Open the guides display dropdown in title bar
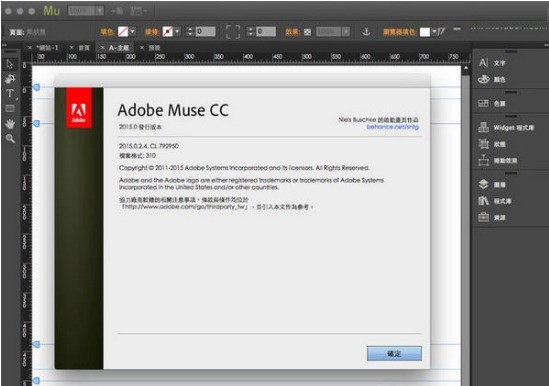Image resolution: width=549 pixels, height=386 pixels. tap(138, 11)
